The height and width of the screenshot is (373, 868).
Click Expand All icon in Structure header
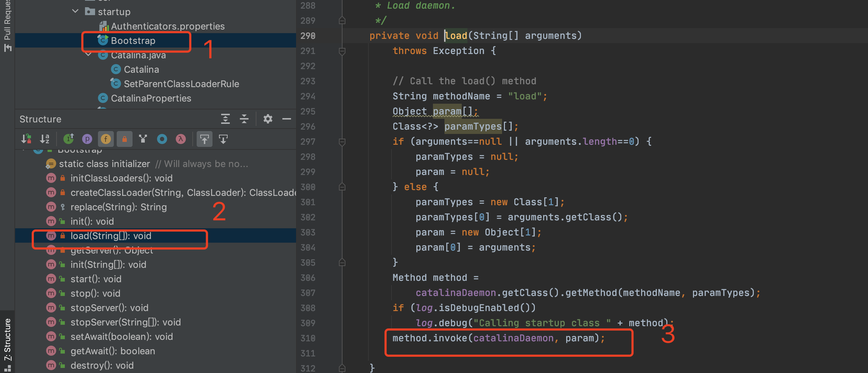click(225, 119)
